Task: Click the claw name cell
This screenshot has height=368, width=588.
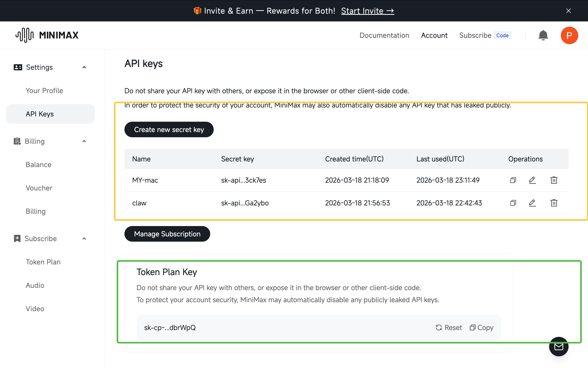Action: (x=139, y=203)
